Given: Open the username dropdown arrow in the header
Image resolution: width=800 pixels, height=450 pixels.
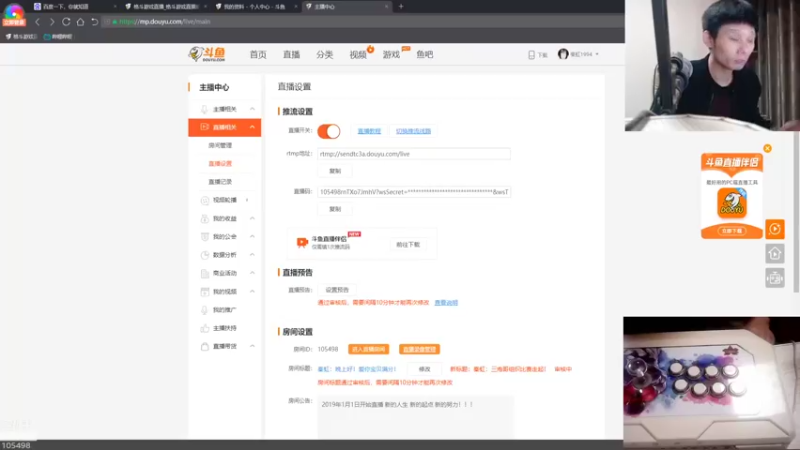Looking at the screenshot, I should click(x=597, y=54).
